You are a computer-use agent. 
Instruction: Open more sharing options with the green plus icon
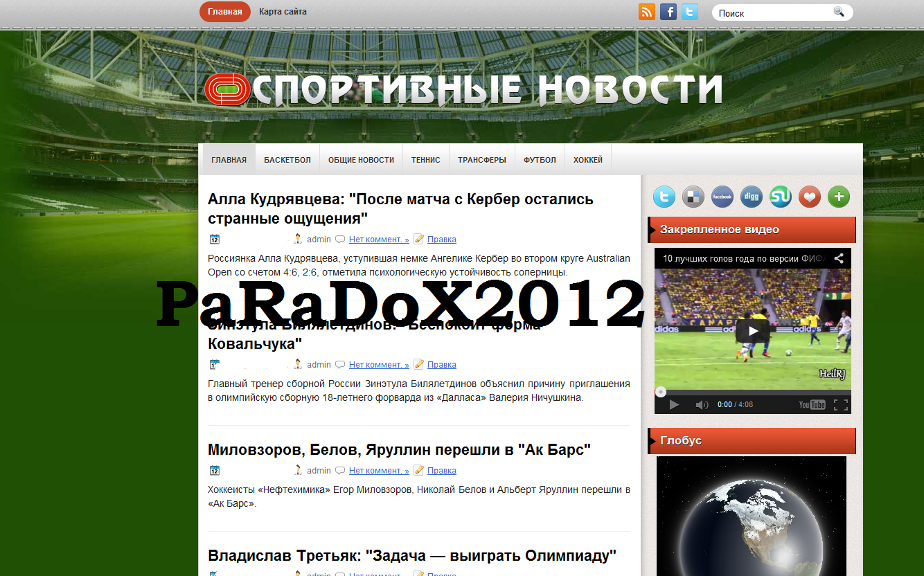839,197
